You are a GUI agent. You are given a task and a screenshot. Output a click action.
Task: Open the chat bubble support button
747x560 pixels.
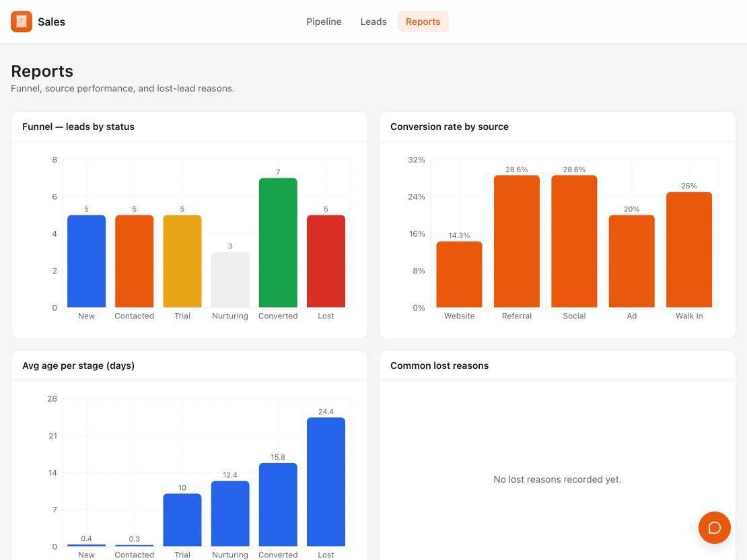click(714, 528)
